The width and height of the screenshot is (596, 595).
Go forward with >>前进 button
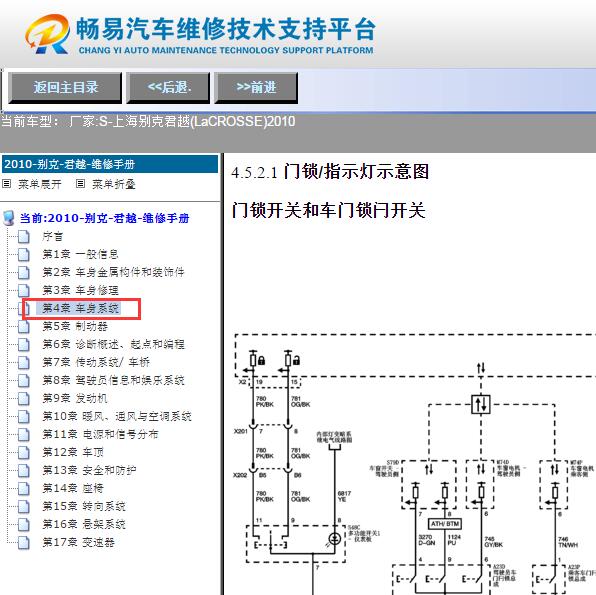[256, 88]
